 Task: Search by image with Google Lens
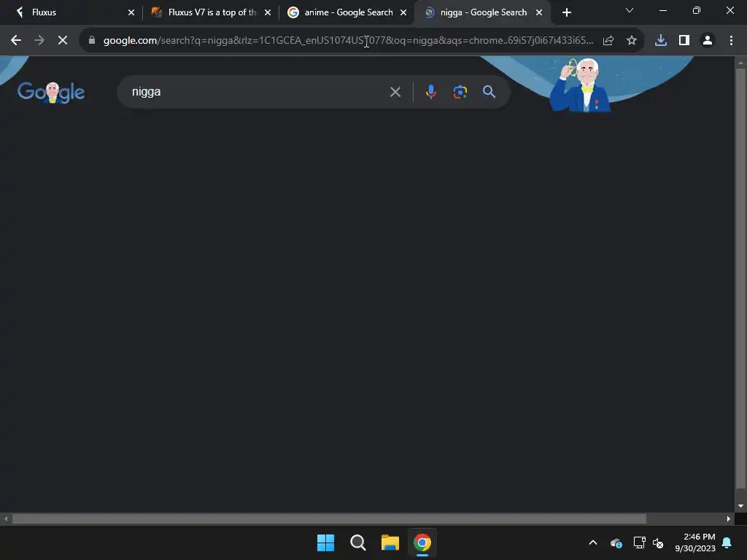[460, 92]
